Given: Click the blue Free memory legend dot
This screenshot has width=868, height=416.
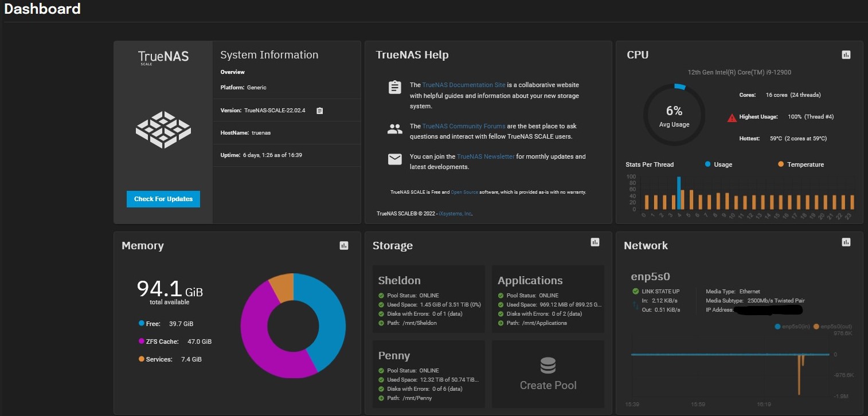Looking at the screenshot, I should click(142, 323).
